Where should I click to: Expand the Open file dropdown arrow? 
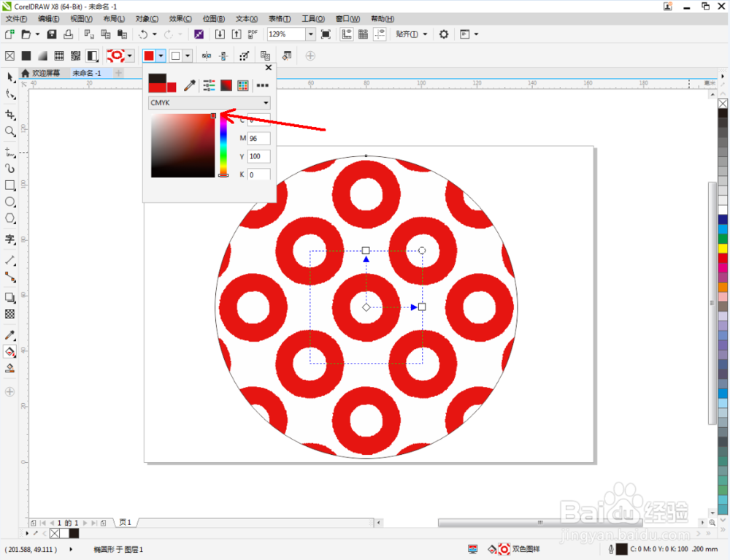coord(38,34)
